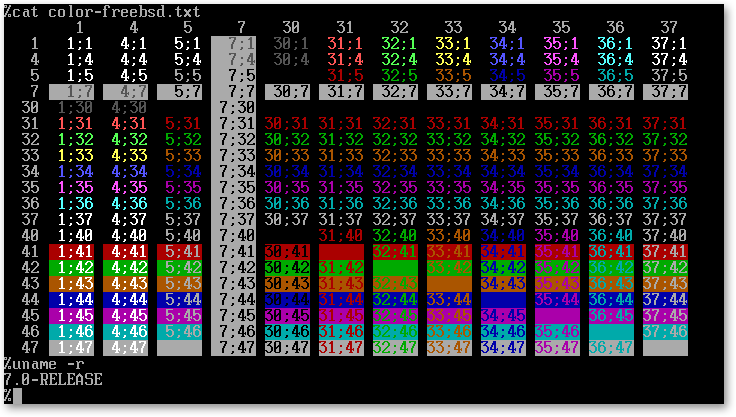Click the "1;7" reverse-video cell

tap(71, 92)
